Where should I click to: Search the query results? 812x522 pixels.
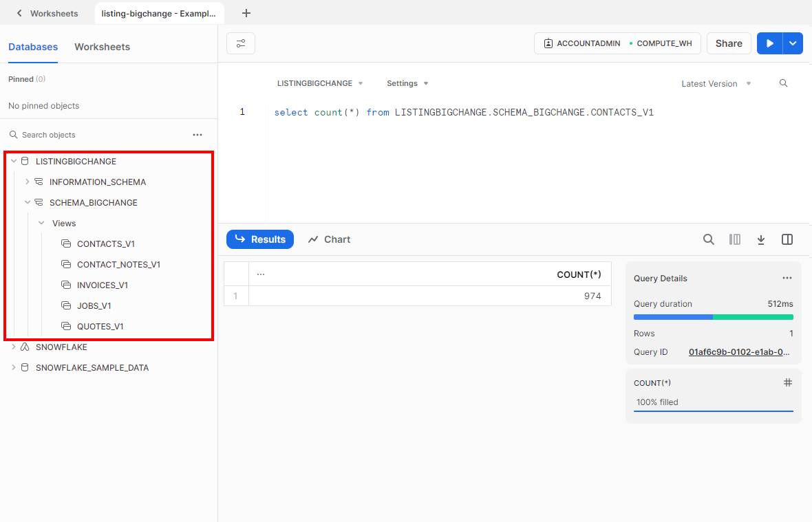(708, 239)
